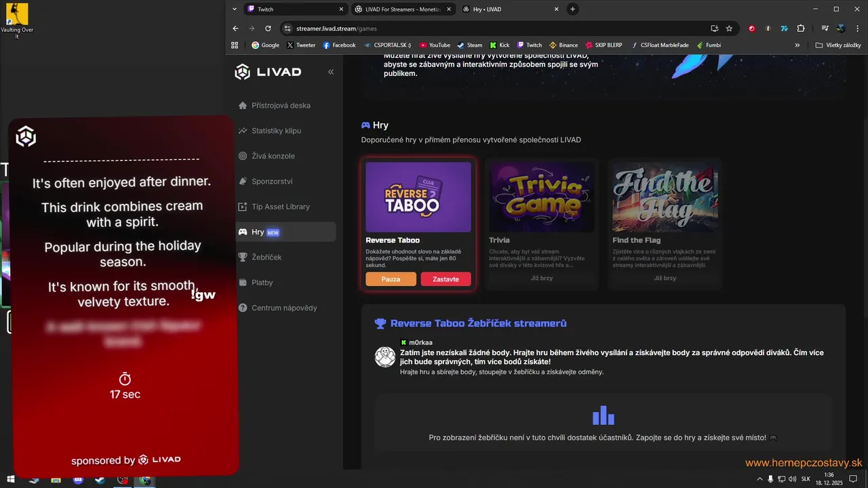868x488 pixels.
Task: Open the apps grid in the bookmarks bar
Action: tap(235, 45)
